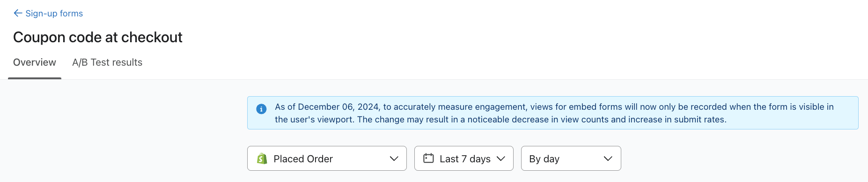Click the Coupon code at checkout heading
The image size is (868, 182).
98,37
